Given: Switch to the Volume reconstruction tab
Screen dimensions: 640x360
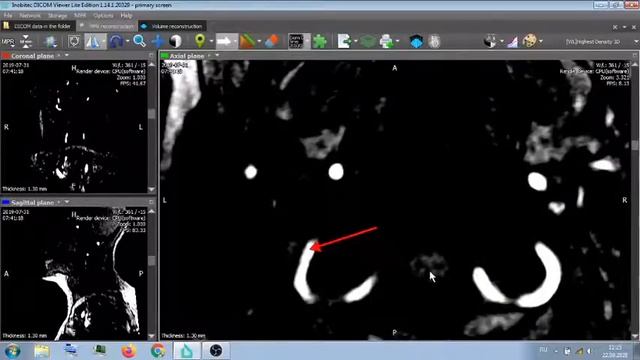Looking at the screenshot, I should coord(172,26).
